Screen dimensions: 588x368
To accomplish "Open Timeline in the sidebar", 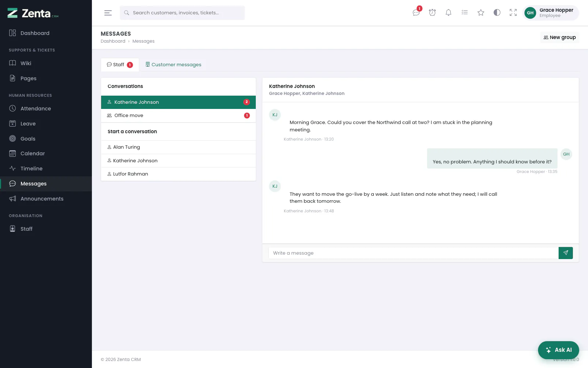I will click(x=46, y=169).
